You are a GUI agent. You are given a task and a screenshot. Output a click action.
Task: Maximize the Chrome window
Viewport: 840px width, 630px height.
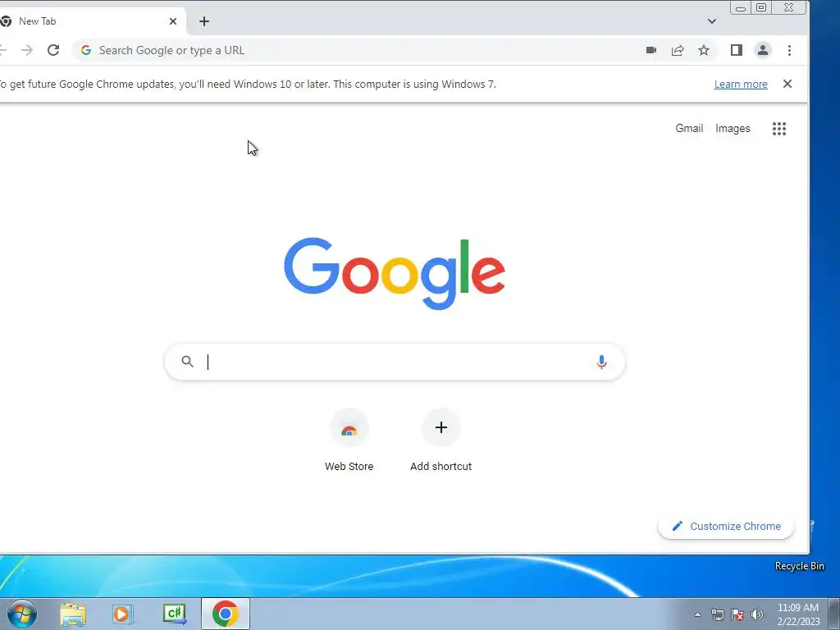click(761, 7)
